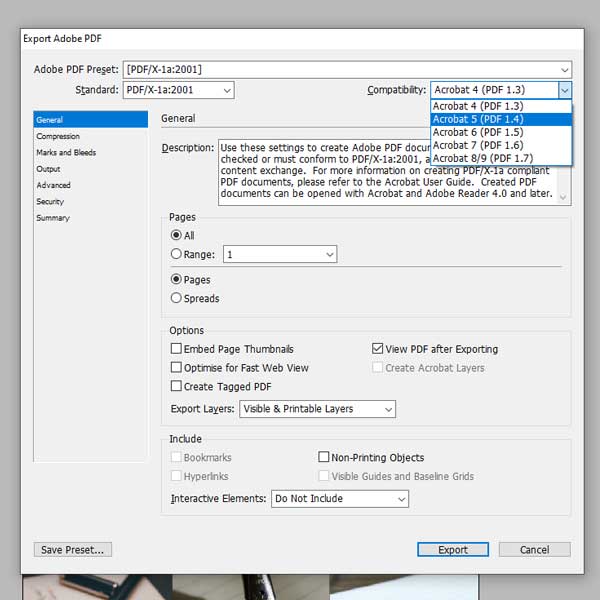This screenshot has height=600, width=600.
Task: Open the Compression settings category
Action: coord(90,136)
